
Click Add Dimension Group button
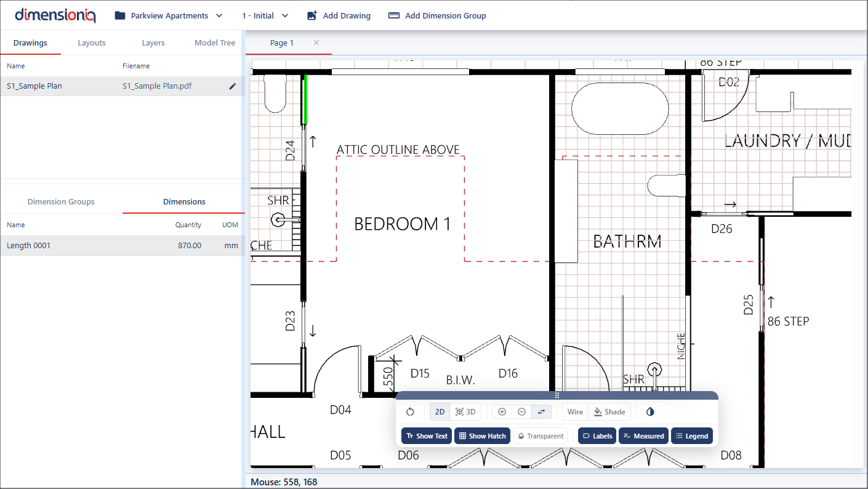tap(437, 16)
